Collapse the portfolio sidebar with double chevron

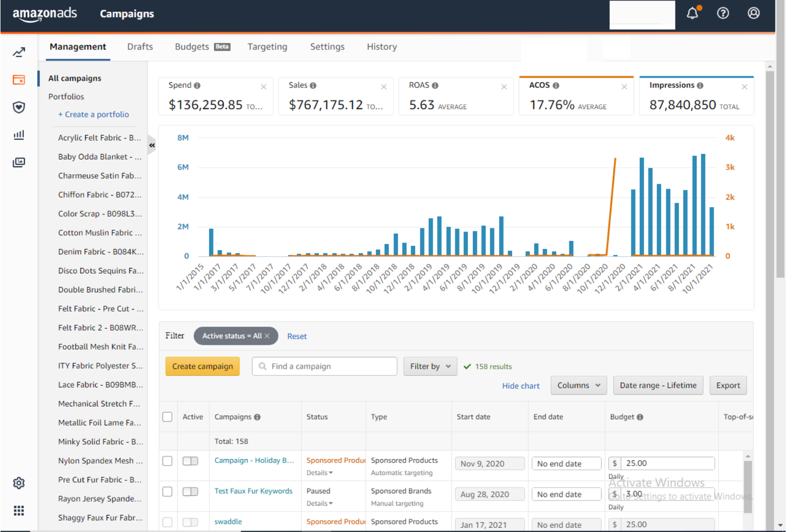pyautogui.click(x=152, y=145)
